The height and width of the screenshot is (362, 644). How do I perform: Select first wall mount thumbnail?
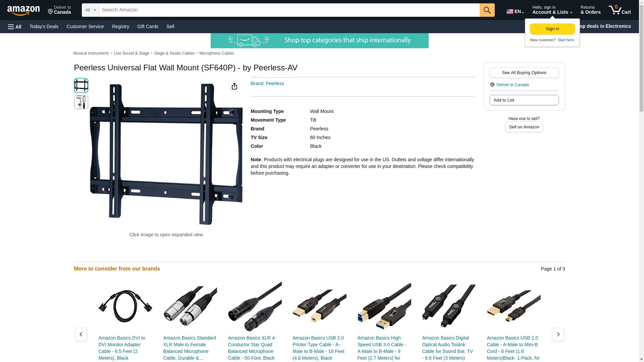(81, 85)
